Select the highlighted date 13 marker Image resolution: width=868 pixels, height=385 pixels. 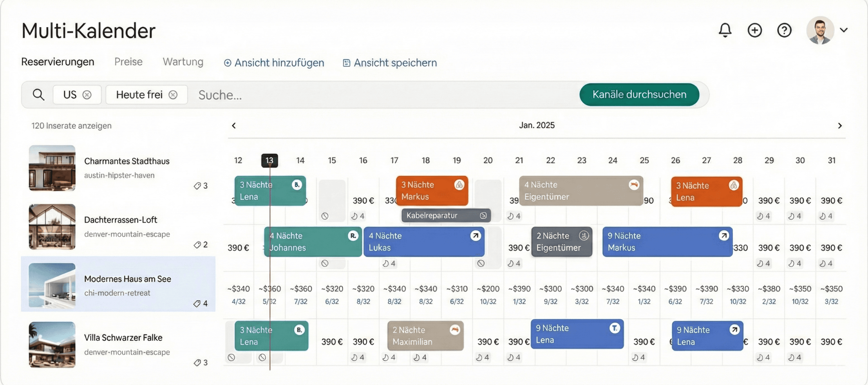(269, 160)
